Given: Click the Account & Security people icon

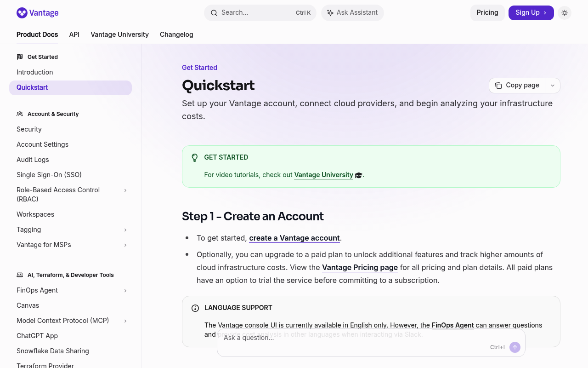Looking at the screenshot, I should tap(20, 114).
